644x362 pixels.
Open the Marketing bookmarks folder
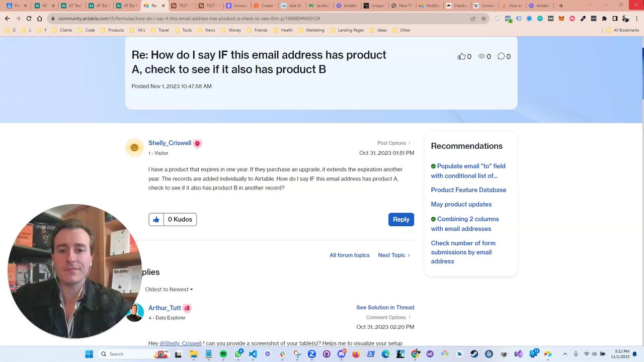tap(311, 30)
